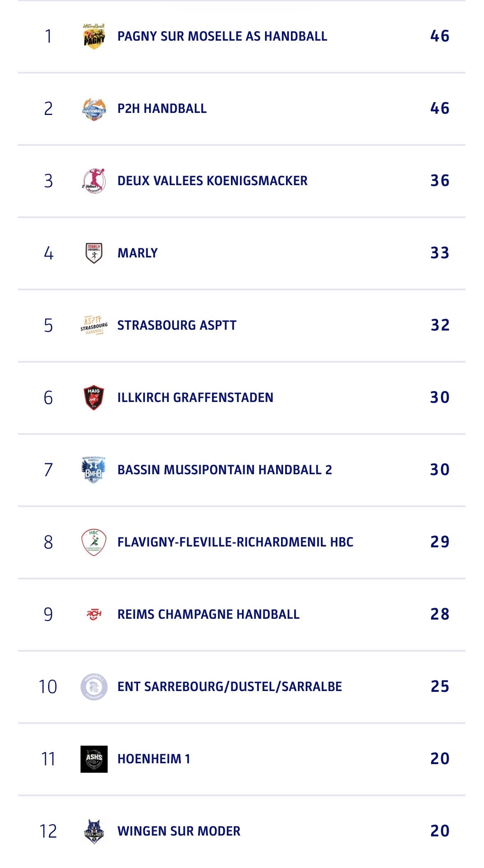Open REIMS CHAMPAGNE HANDBALL team name

(208, 615)
